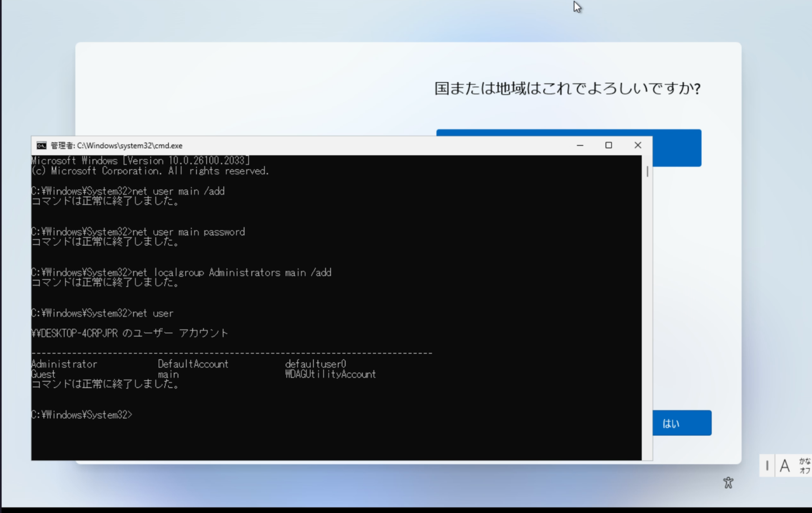Maximize the cmd.exe window
This screenshot has width=812, height=513.
coord(609,145)
